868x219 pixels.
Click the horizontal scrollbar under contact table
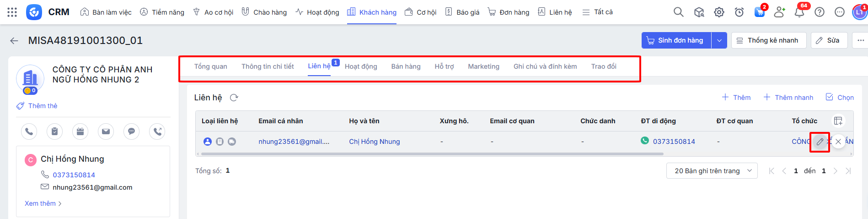click(x=430, y=154)
